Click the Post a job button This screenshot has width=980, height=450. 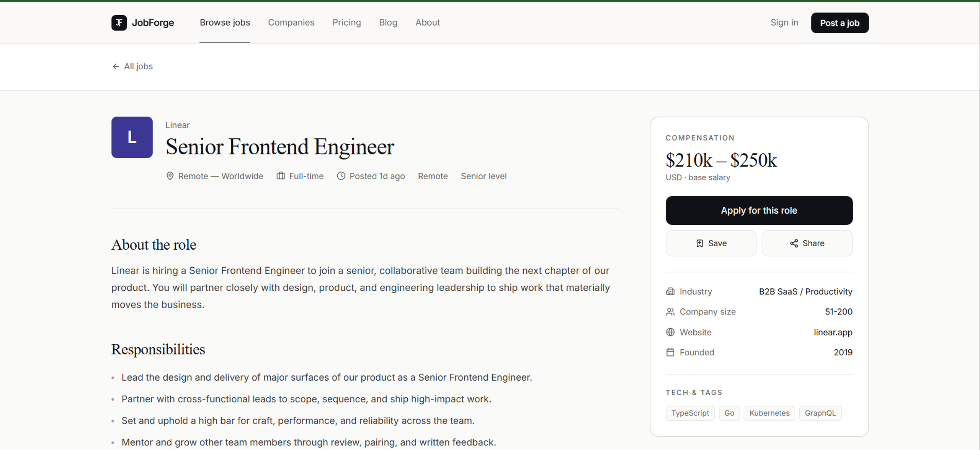point(840,23)
